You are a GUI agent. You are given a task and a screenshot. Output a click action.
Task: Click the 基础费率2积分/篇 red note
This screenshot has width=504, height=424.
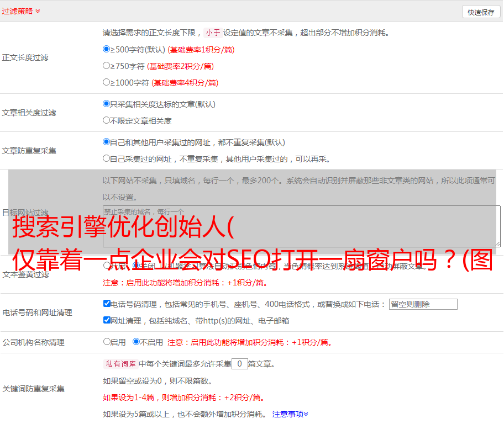[x=180, y=66]
